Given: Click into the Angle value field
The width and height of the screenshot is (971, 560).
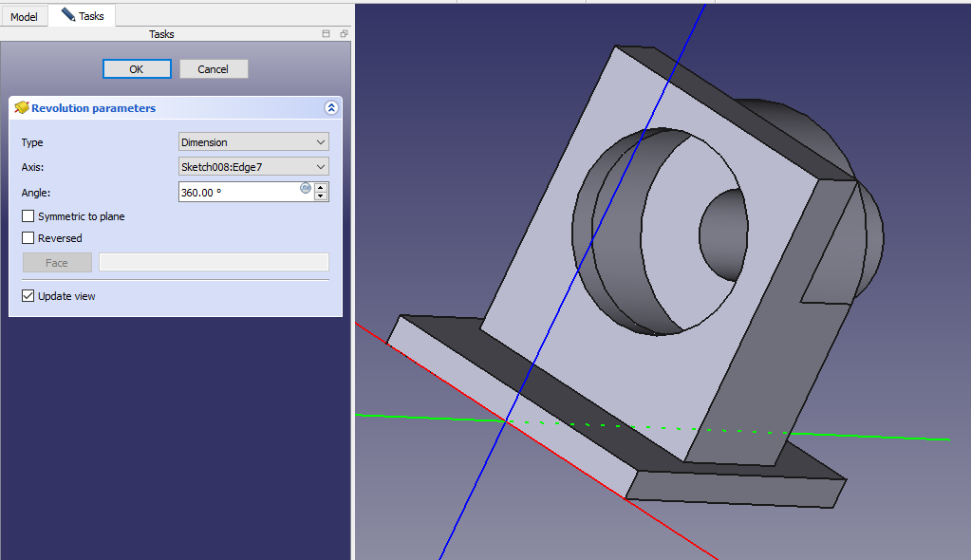Looking at the screenshot, I should [237, 192].
